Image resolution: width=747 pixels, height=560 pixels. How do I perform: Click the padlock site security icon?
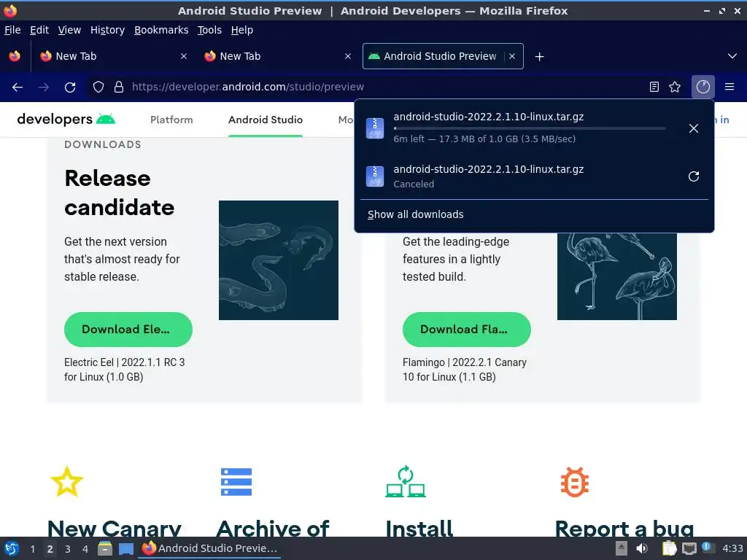tap(119, 87)
